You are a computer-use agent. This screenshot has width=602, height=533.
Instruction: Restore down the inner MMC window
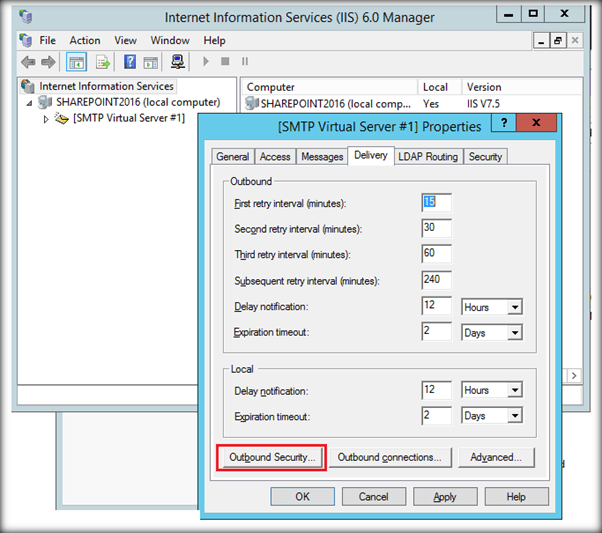coord(558,41)
